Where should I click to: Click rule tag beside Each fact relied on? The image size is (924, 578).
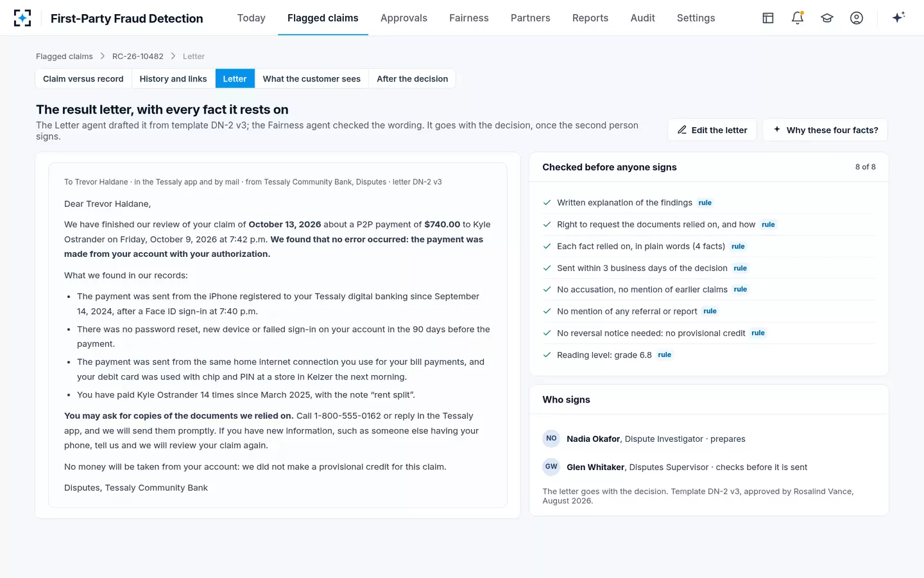[x=738, y=247]
